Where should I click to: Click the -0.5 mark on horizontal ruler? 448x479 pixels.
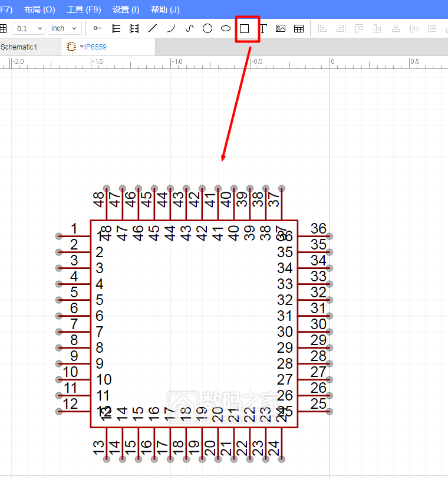click(256, 61)
